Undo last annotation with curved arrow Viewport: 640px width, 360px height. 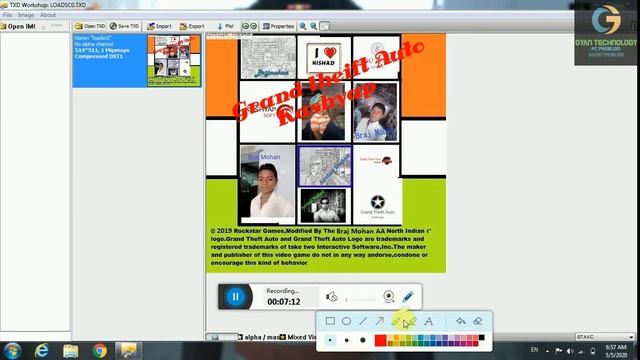point(461,321)
